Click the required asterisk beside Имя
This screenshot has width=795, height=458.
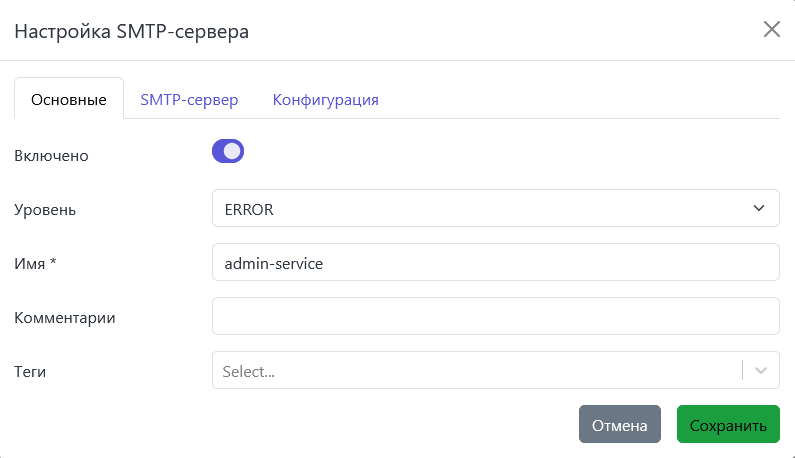tap(52, 263)
